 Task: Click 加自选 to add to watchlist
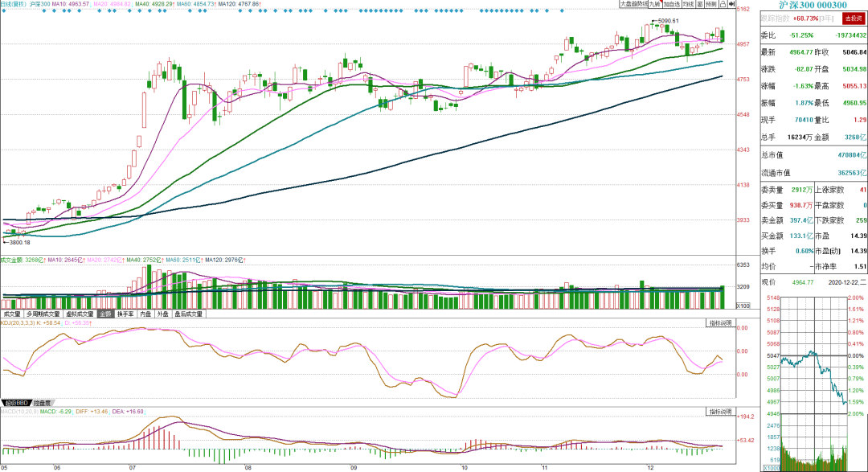671,4
